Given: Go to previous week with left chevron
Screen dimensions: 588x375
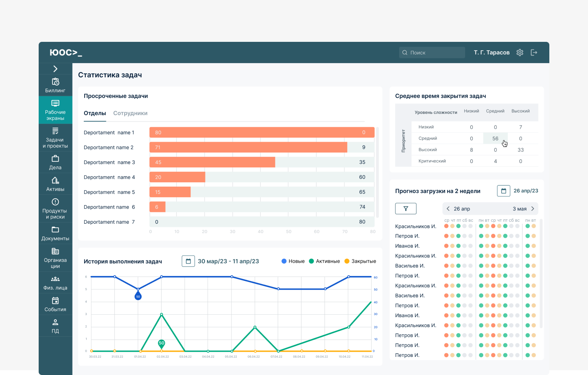Looking at the screenshot, I should click(448, 209).
